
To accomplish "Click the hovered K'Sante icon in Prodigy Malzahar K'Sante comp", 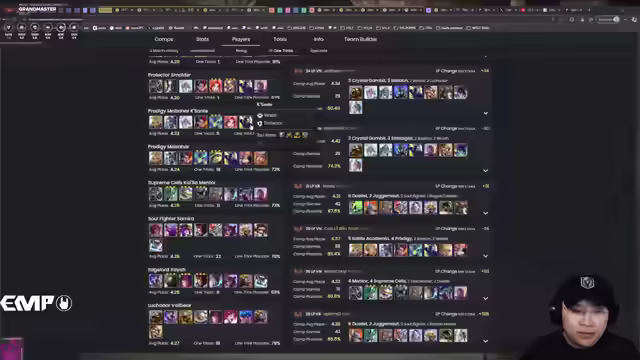I will coord(245,122).
